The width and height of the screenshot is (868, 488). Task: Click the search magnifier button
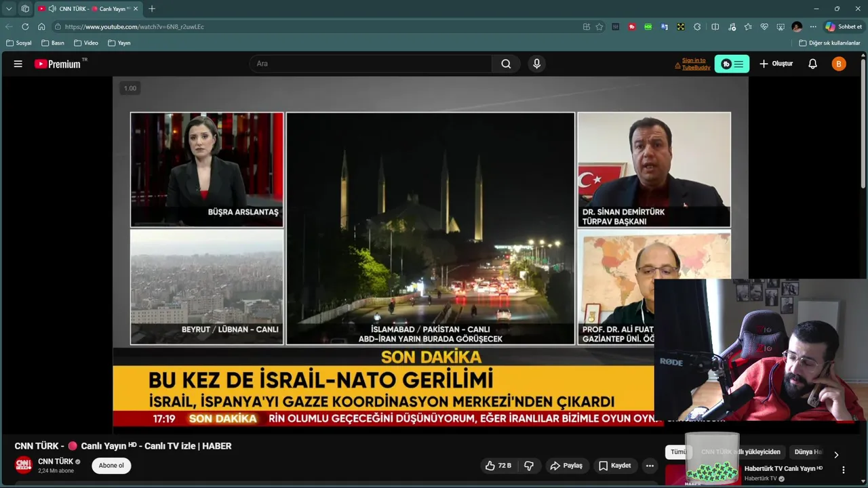click(506, 64)
